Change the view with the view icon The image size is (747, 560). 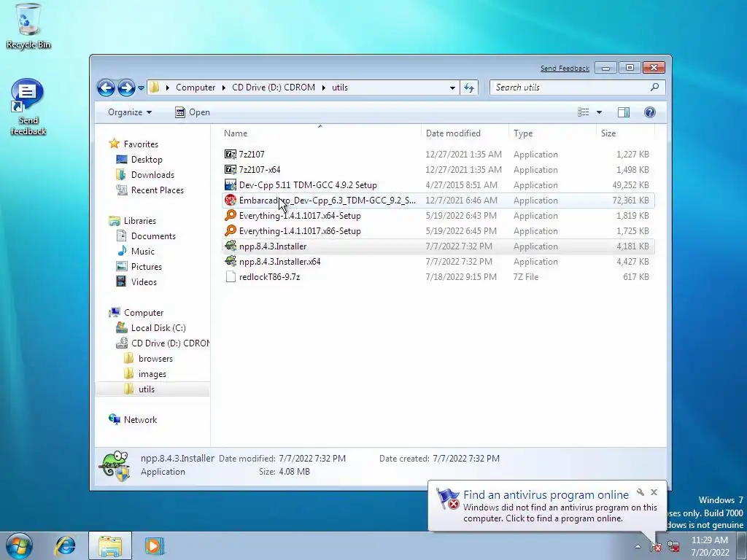(583, 112)
